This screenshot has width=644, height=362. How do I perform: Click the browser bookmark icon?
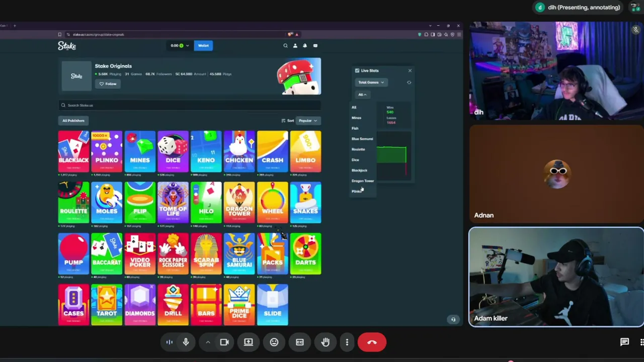(x=59, y=35)
